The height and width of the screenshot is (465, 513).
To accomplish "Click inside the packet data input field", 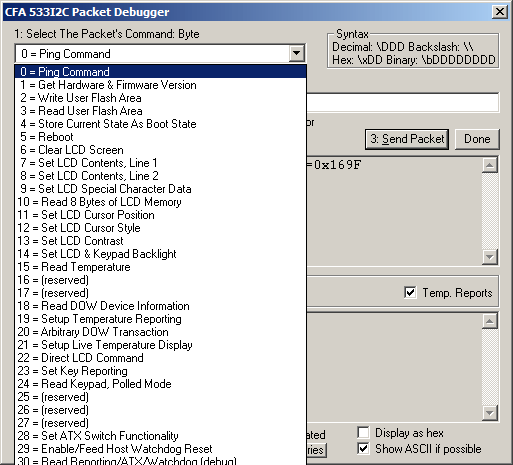I will pos(402,102).
